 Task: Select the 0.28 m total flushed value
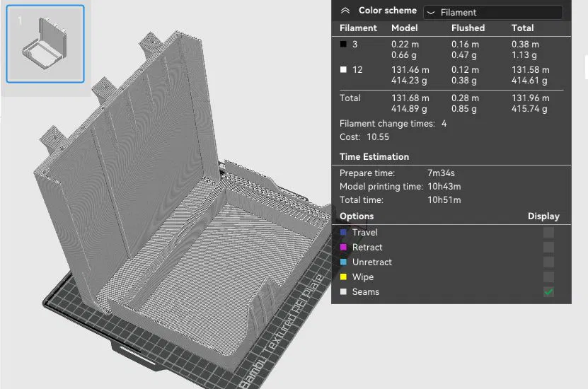(465, 98)
